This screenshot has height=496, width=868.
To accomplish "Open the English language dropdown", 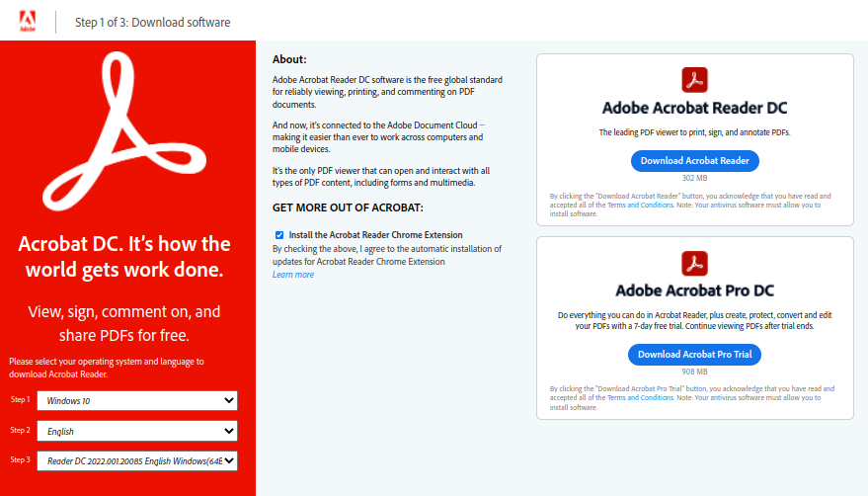I will coord(137,431).
